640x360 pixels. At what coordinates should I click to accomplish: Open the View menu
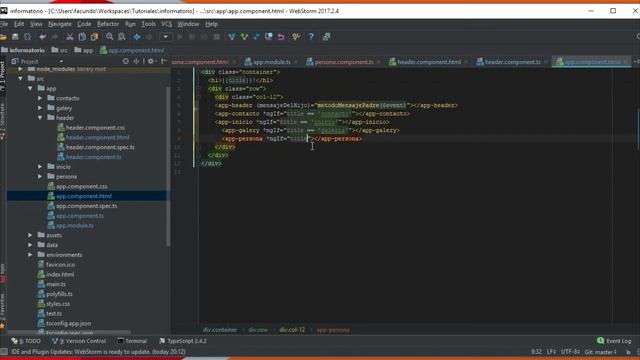[x=36, y=24]
